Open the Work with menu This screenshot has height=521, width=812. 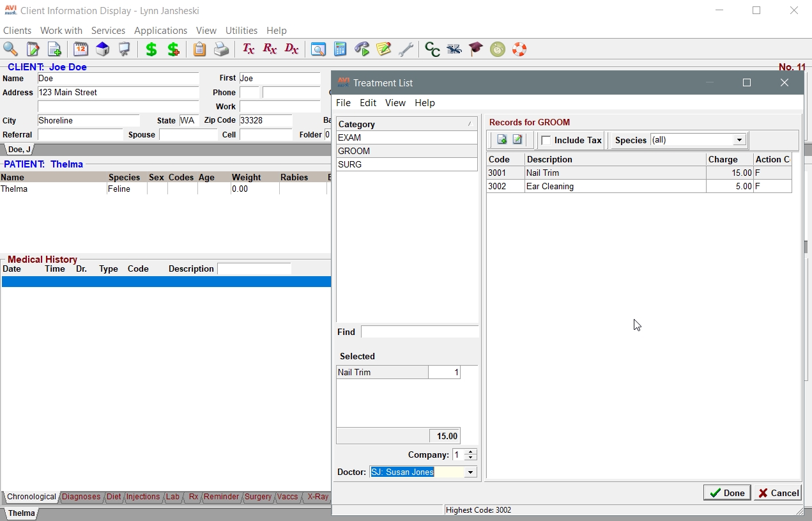coord(61,31)
